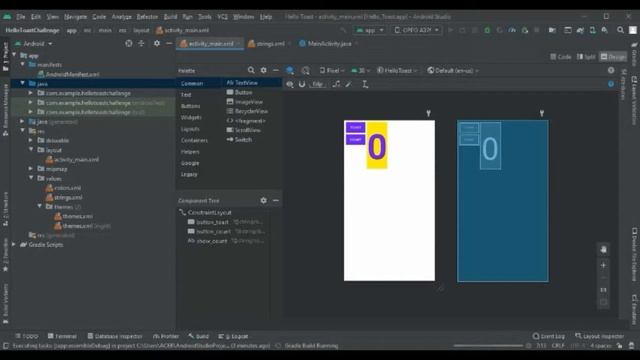Open Component Tree settings gear

pyautogui.click(x=264, y=200)
